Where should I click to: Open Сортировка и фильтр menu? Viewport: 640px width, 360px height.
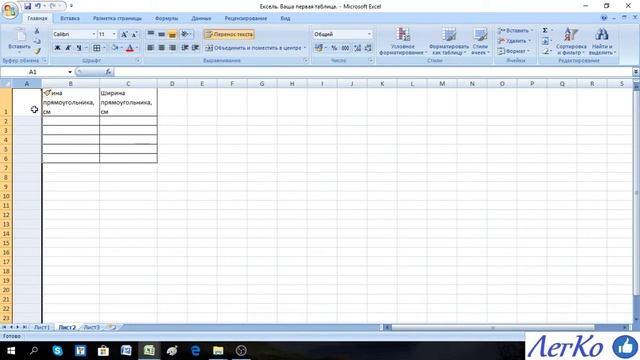click(571, 41)
